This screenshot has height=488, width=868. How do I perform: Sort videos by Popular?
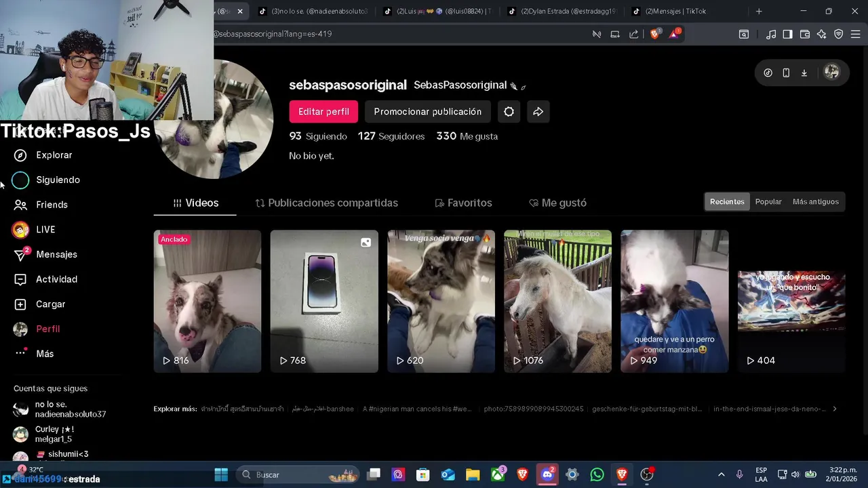click(x=768, y=202)
